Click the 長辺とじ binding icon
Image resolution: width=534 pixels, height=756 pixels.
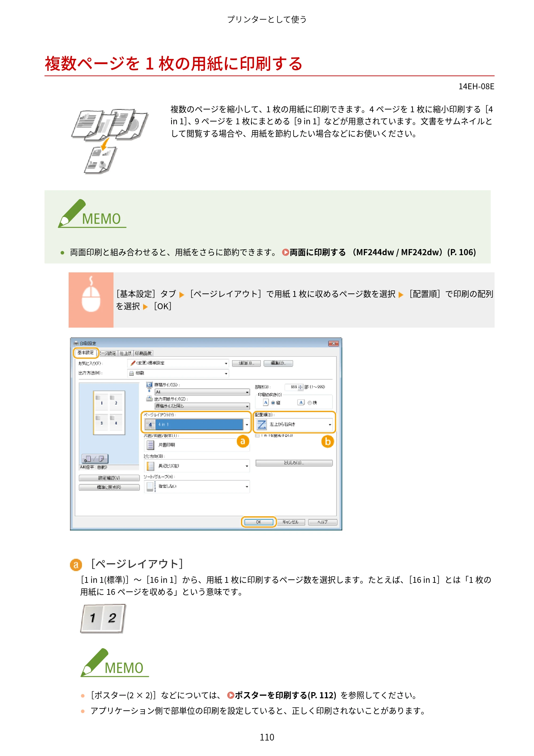(150, 466)
